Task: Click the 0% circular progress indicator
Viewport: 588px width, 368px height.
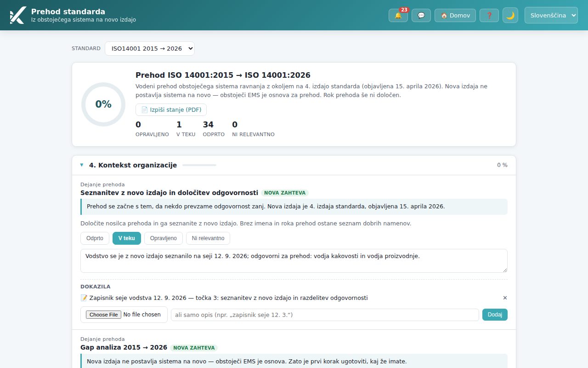Action: pos(103,104)
